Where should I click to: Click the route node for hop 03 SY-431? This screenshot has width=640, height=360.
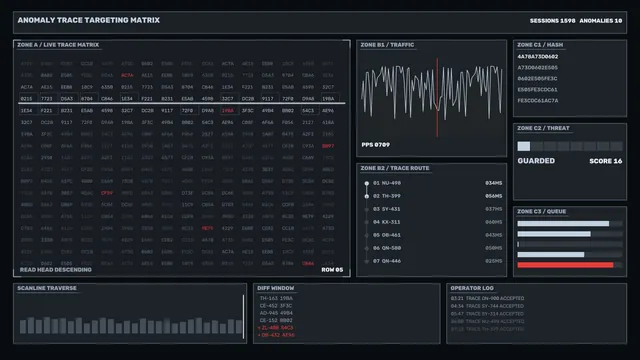coord(367,209)
